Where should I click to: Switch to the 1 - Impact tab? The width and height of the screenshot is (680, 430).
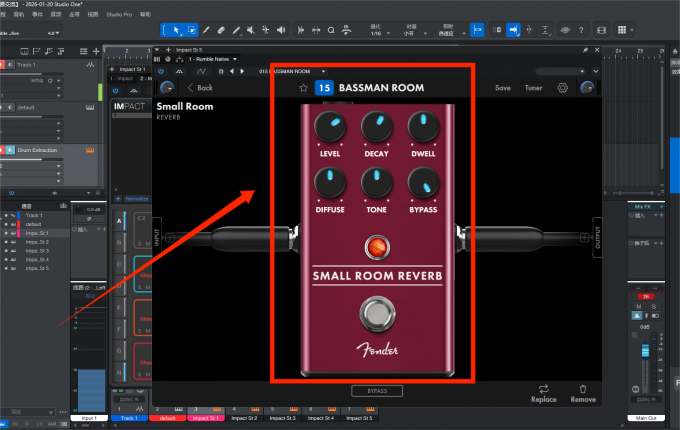click(122, 78)
